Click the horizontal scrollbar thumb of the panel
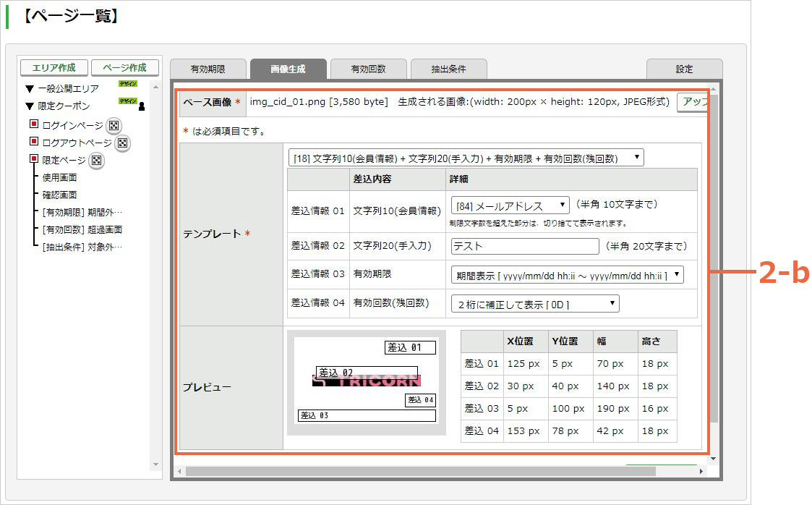 click(421, 471)
